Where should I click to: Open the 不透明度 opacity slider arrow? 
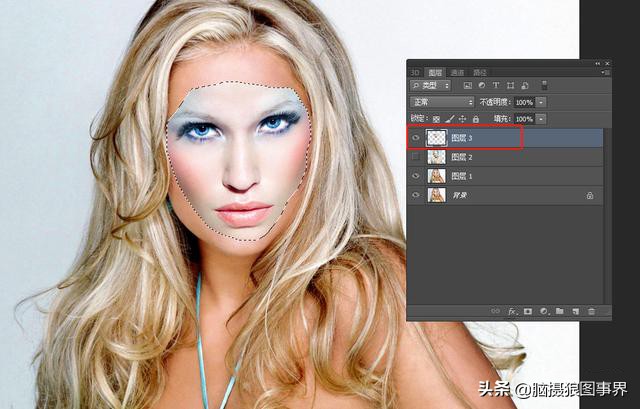coord(541,102)
